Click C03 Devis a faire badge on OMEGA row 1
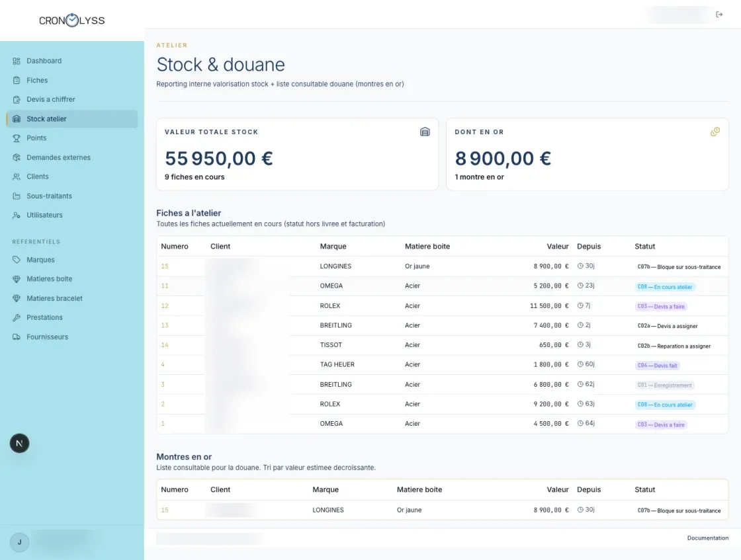Viewport: 741px width, 560px height. [x=661, y=425]
